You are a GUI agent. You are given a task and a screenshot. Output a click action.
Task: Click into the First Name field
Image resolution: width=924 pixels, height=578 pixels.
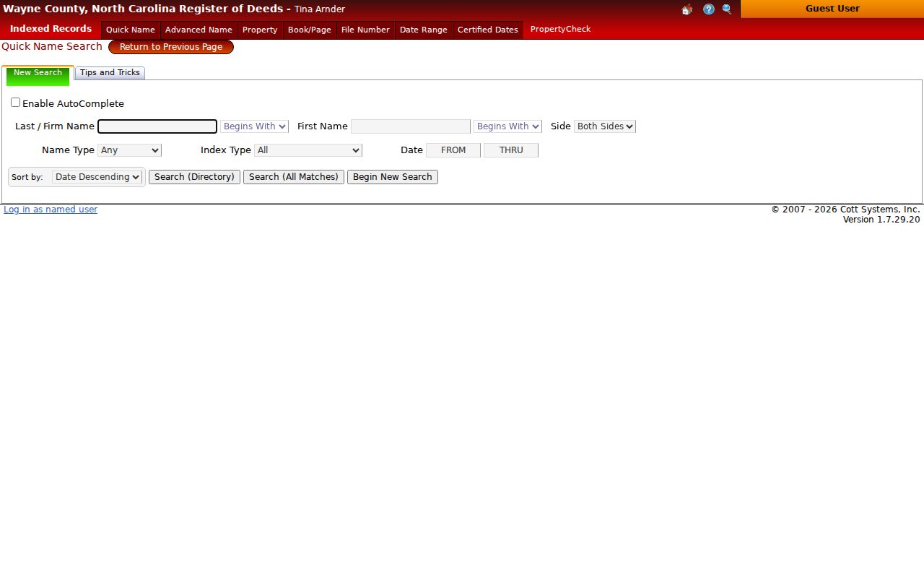(411, 126)
